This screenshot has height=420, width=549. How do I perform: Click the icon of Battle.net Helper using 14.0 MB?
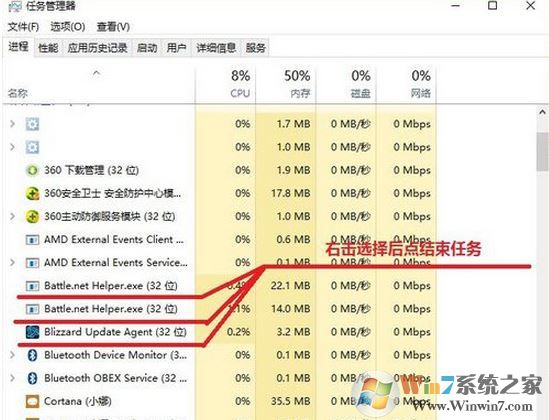point(33,309)
